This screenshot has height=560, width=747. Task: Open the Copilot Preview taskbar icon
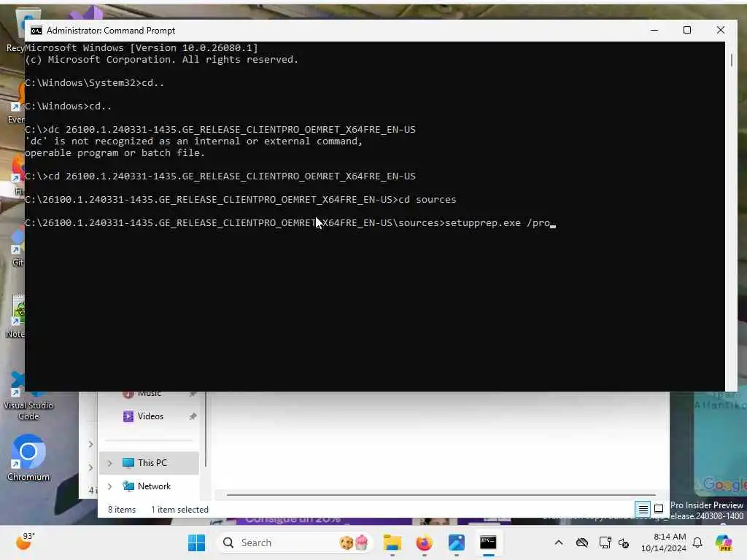[x=724, y=542]
